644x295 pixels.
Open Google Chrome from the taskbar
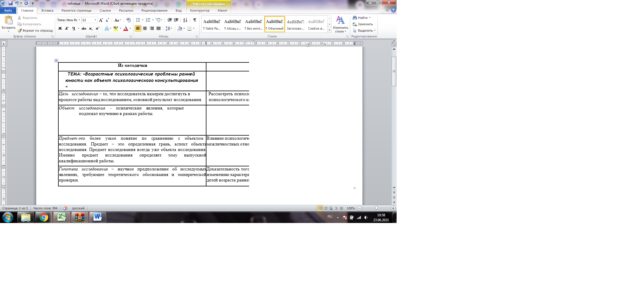[x=44, y=217]
